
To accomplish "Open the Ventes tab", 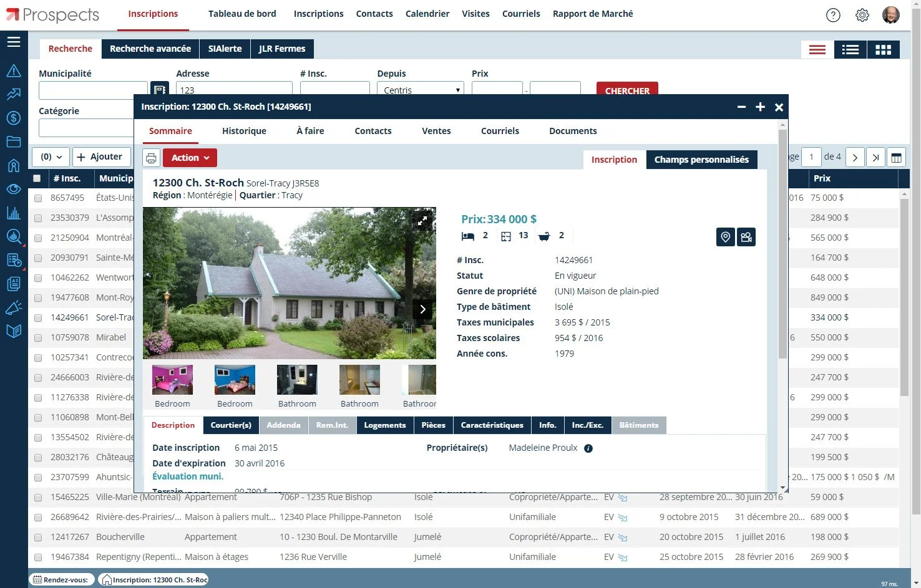I will [x=436, y=131].
